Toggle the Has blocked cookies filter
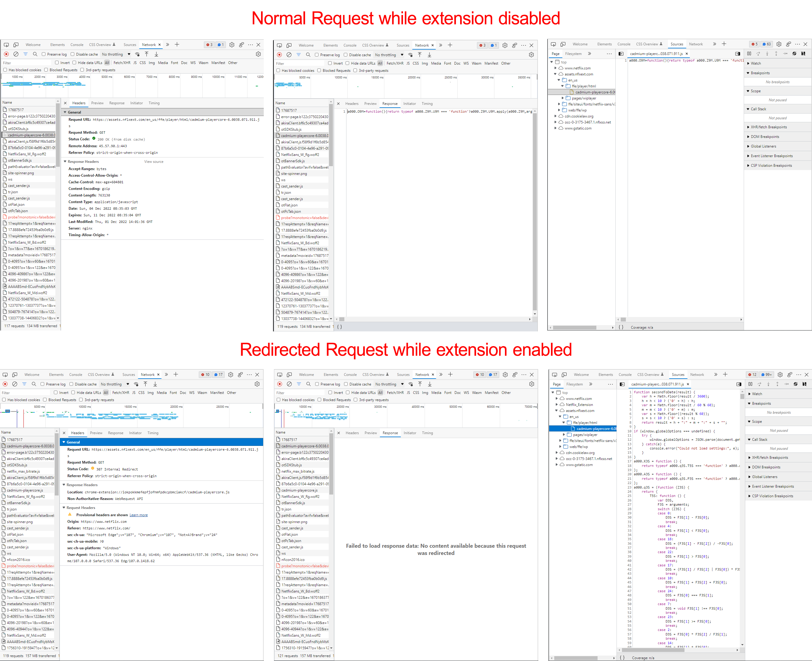This screenshot has width=812, height=661. (x=5, y=70)
